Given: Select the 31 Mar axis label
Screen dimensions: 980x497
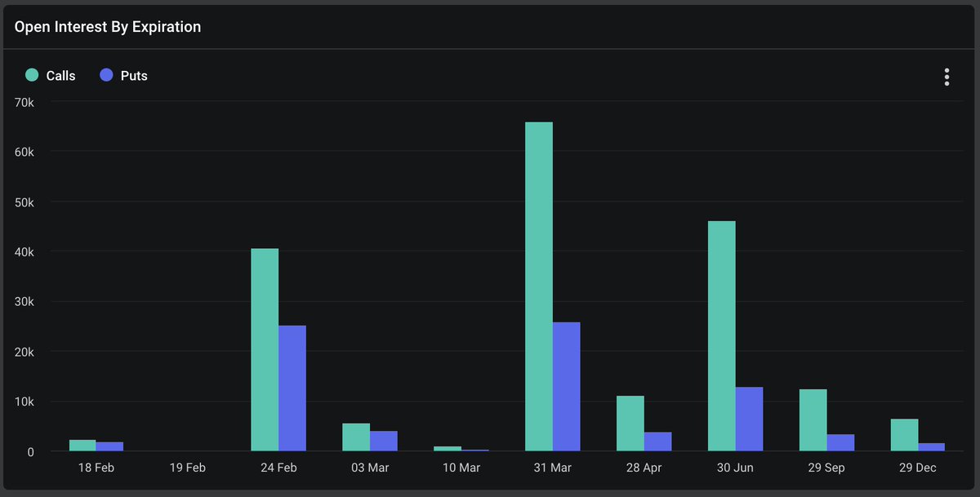Looking at the screenshot, I should tap(551, 468).
